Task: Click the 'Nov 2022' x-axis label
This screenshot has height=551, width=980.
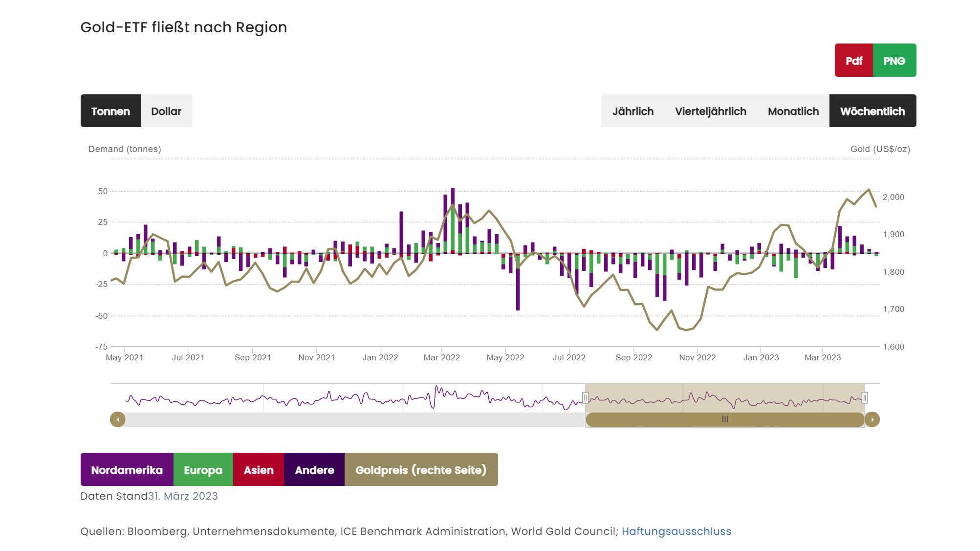Action: tap(697, 357)
